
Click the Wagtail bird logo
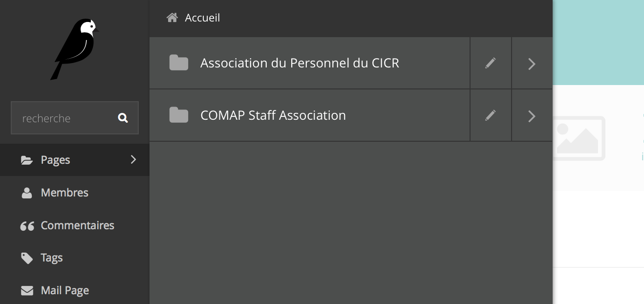[74, 48]
